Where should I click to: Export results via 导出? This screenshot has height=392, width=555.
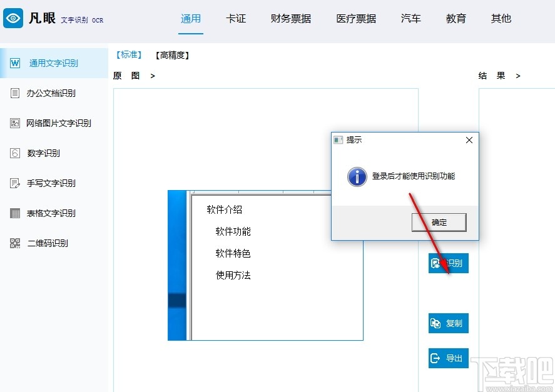(448, 358)
